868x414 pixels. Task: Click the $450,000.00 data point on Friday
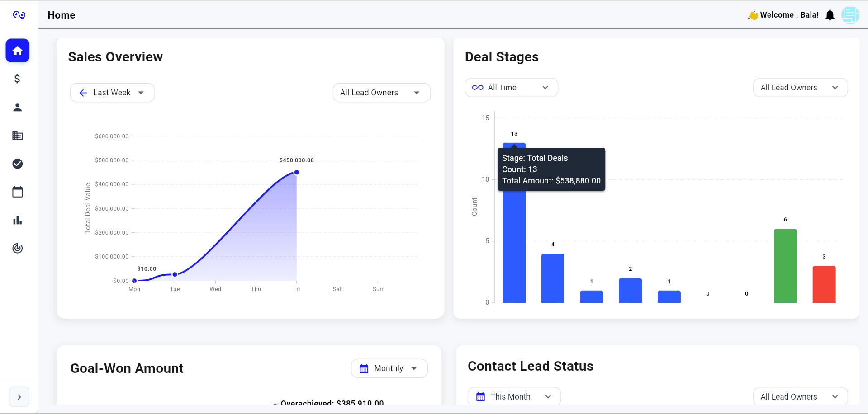point(297,172)
